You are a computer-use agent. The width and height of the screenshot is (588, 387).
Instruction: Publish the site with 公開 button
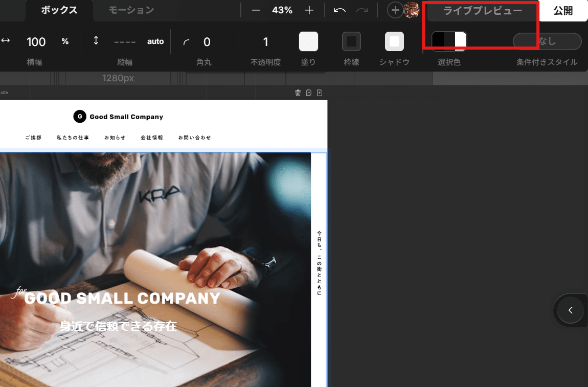click(x=563, y=11)
